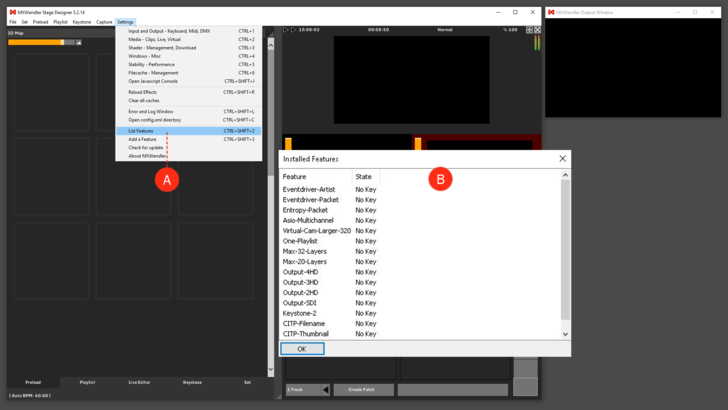
Task: Close the Installed Features dialog with the X
Action: click(x=562, y=159)
